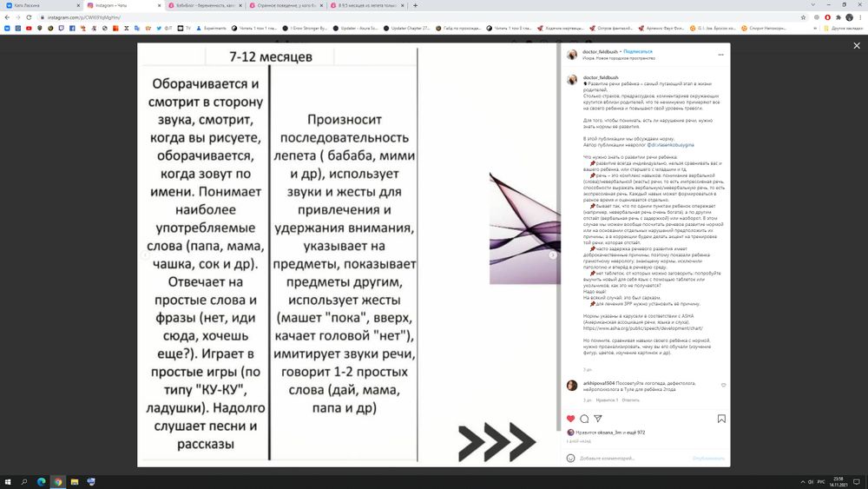Open arkhipova1504 commenter avatar
The width and height of the screenshot is (868, 489).
[x=572, y=386]
